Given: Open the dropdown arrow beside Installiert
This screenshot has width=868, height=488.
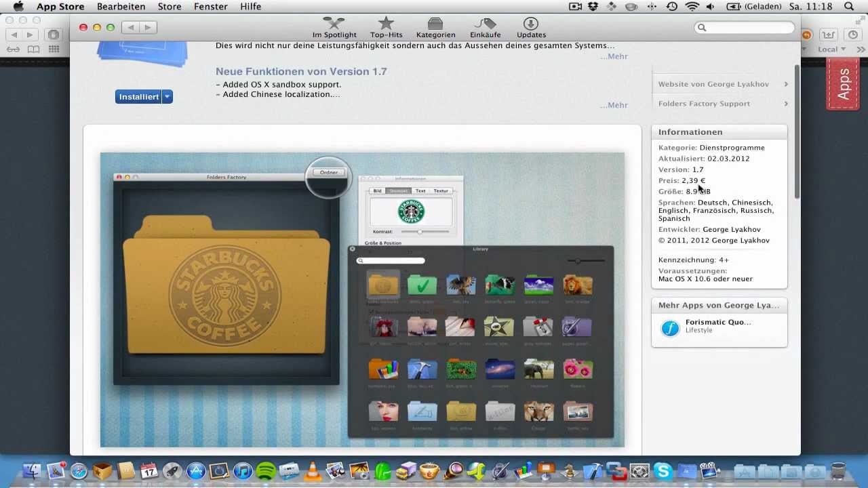Looking at the screenshot, I should click(x=167, y=97).
